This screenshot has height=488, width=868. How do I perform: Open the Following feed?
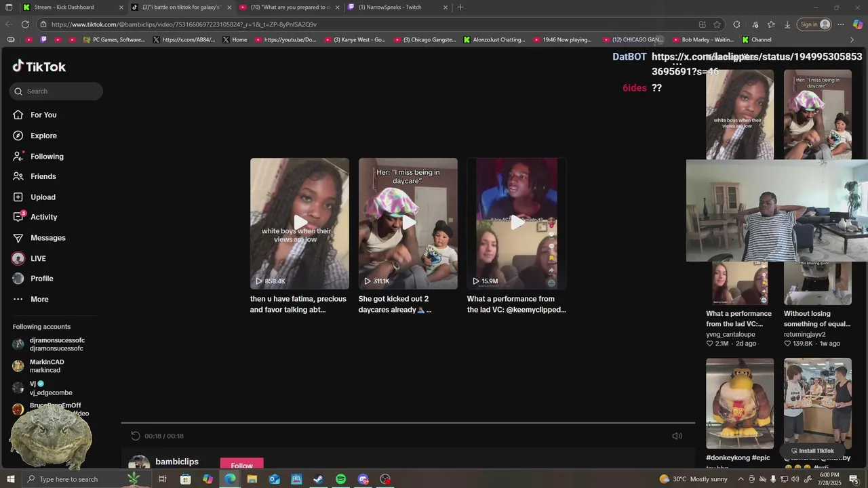tap(47, 157)
